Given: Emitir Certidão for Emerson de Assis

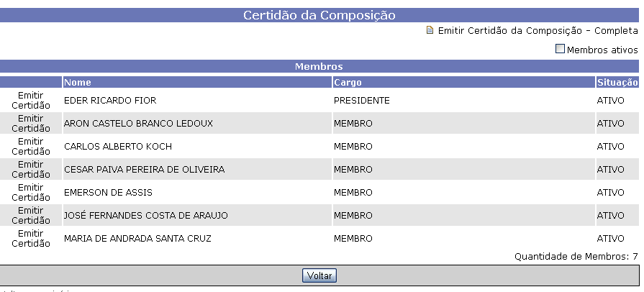Looking at the screenshot, I should pyautogui.click(x=31, y=192).
